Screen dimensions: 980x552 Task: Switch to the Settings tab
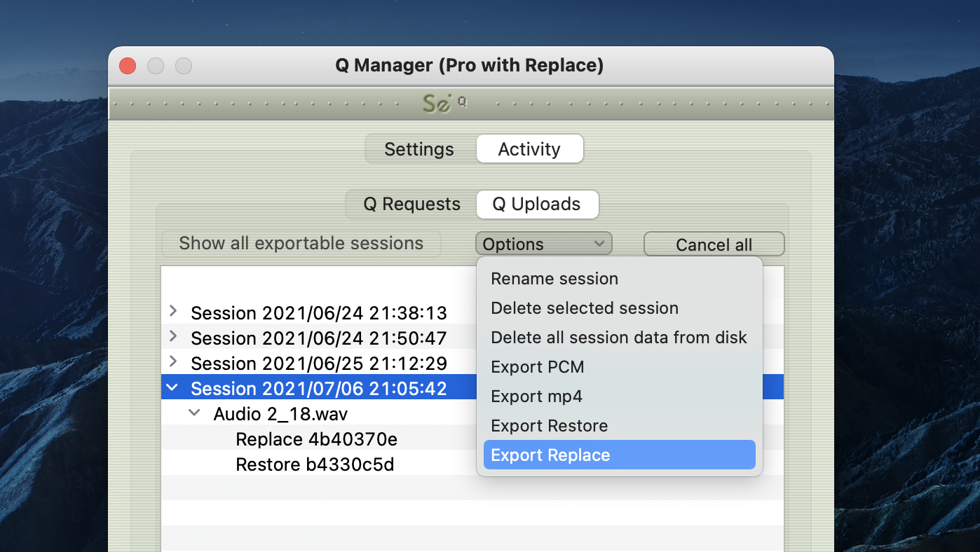click(419, 149)
